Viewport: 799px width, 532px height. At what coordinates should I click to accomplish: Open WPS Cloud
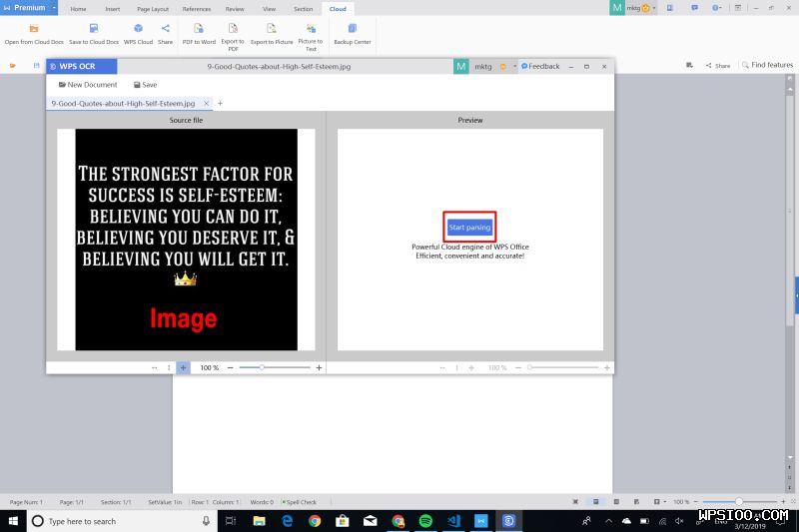click(138, 29)
